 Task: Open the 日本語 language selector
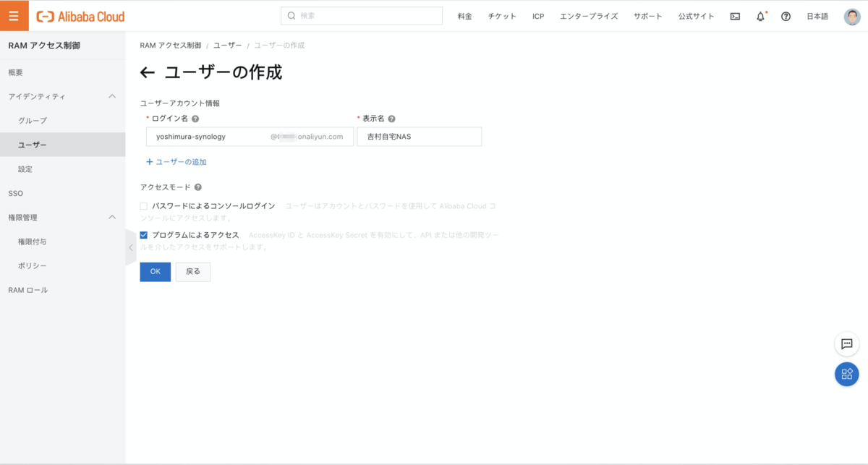(817, 16)
